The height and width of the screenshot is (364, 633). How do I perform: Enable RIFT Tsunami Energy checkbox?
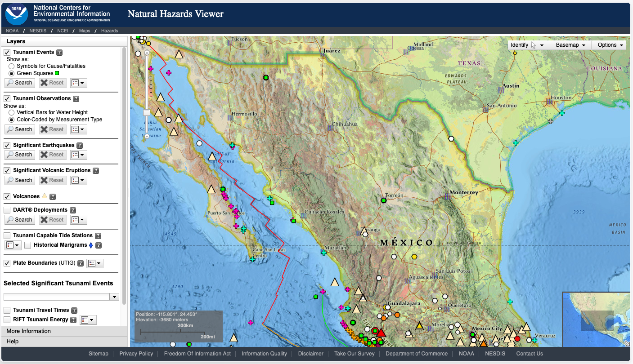tap(7, 320)
